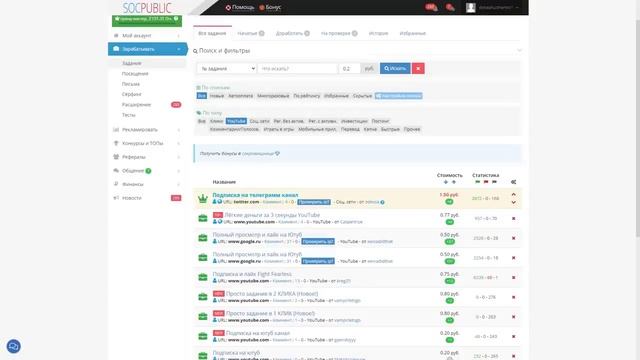The image size is (640, 360).
Task: Open the notifications icon with the red badge
Action: [431, 7]
